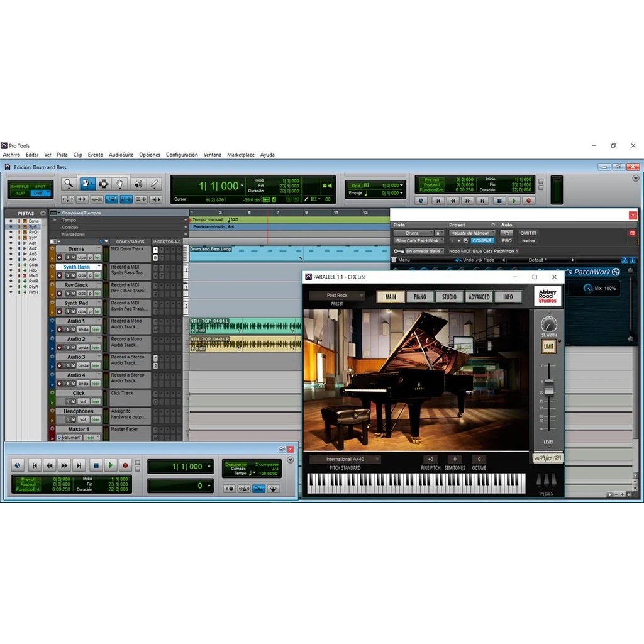
Task: Select the Scrubber speaker tool
Action: click(138, 184)
